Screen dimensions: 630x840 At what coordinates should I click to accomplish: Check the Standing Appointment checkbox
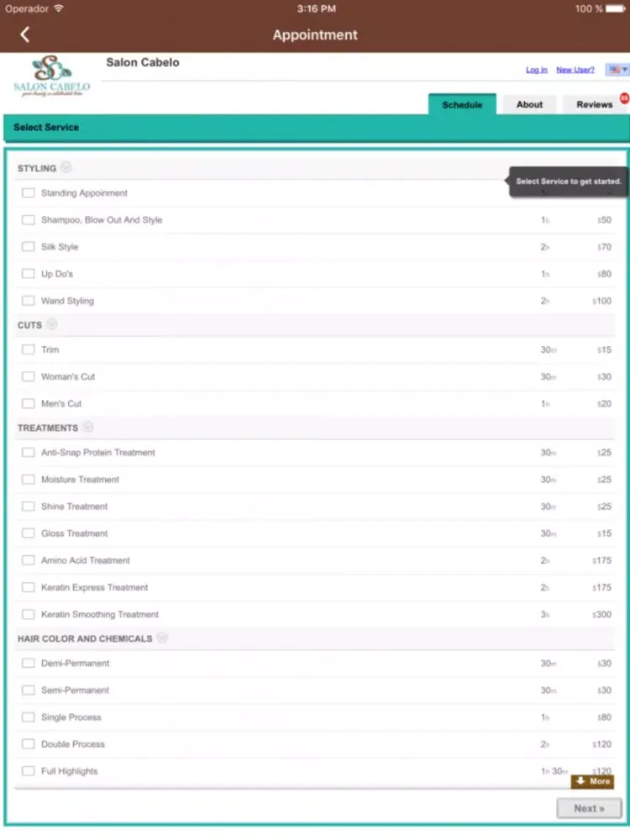[x=29, y=193]
